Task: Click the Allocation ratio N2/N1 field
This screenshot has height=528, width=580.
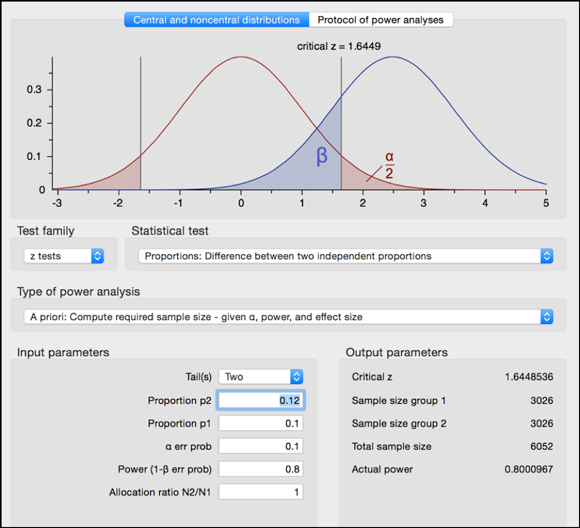Action: tap(261, 492)
